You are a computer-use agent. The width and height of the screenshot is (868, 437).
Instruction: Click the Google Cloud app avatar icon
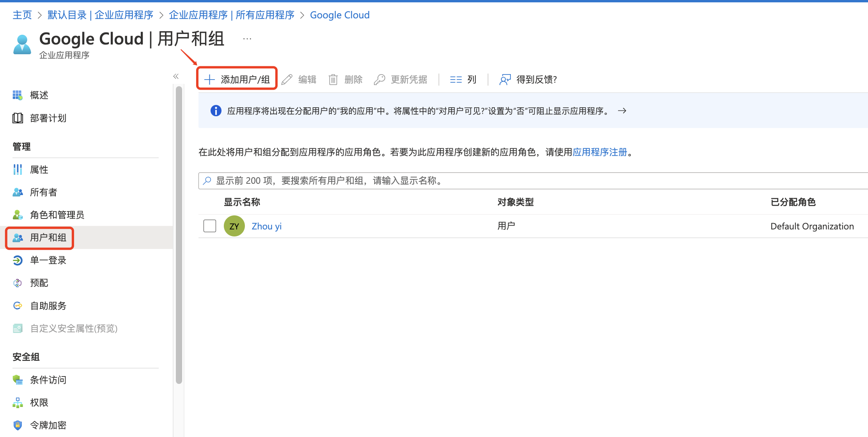[x=22, y=44]
